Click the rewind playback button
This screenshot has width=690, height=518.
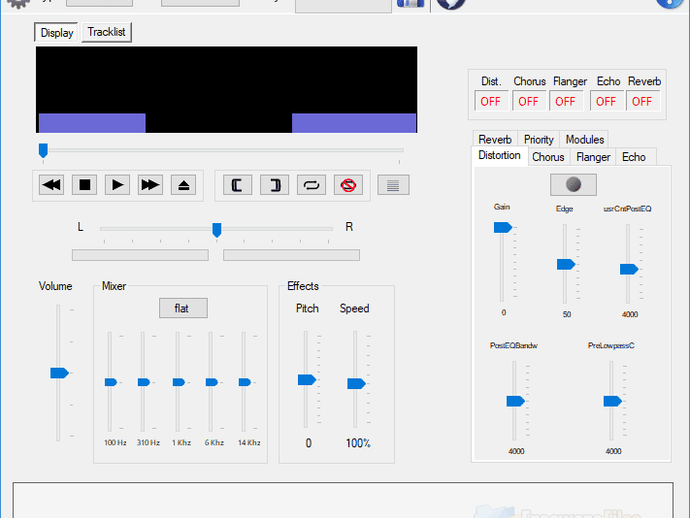coord(51,185)
